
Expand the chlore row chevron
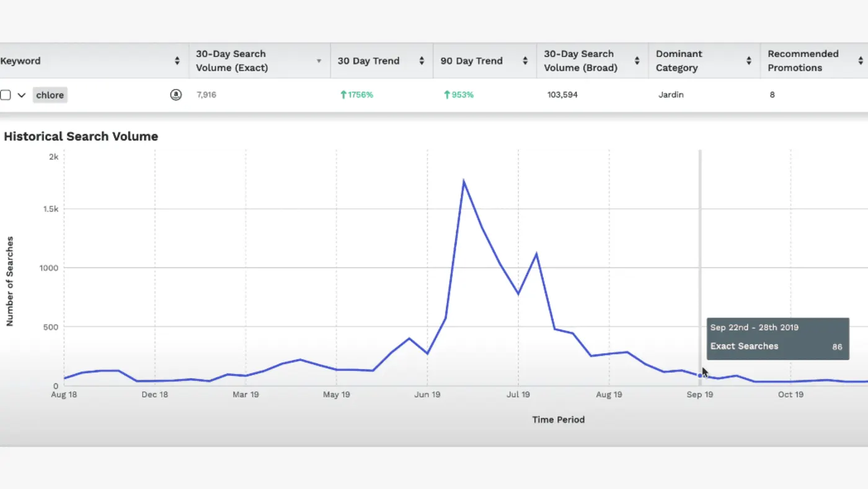(22, 95)
